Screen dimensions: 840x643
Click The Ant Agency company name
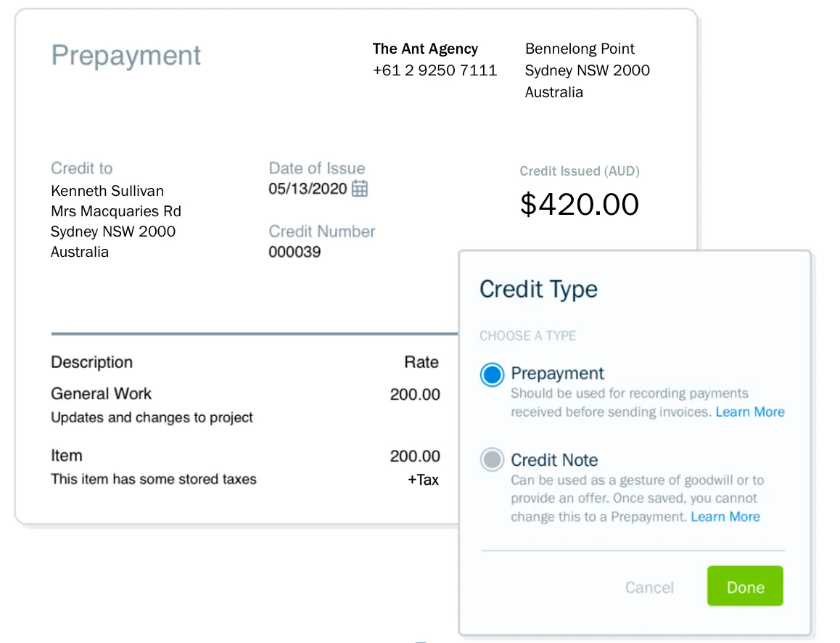pos(425,49)
